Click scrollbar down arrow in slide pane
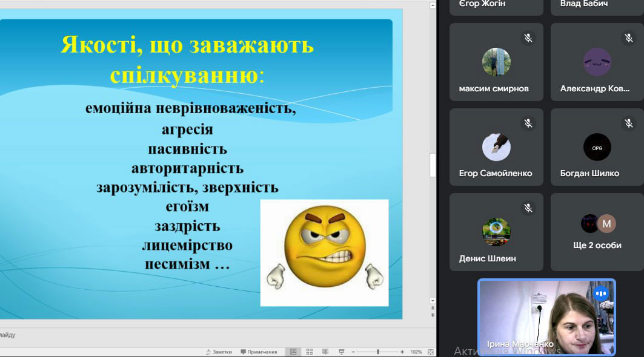644x357 pixels. tap(433, 301)
